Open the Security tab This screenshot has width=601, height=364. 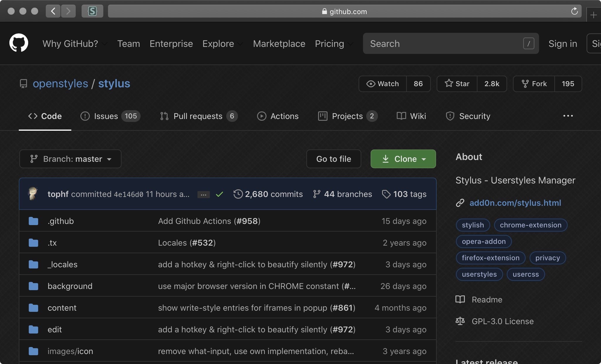pyautogui.click(x=468, y=116)
